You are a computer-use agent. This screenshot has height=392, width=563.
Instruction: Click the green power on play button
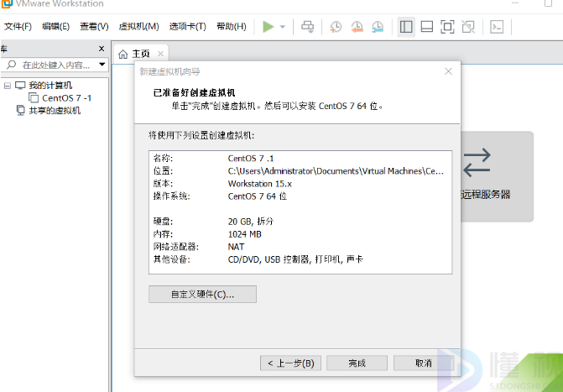point(268,27)
